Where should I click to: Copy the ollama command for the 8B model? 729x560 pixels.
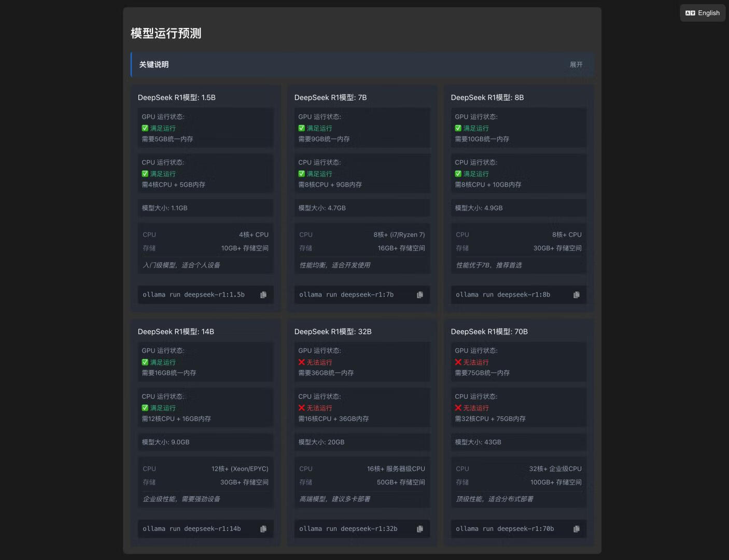tap(577, 295)
